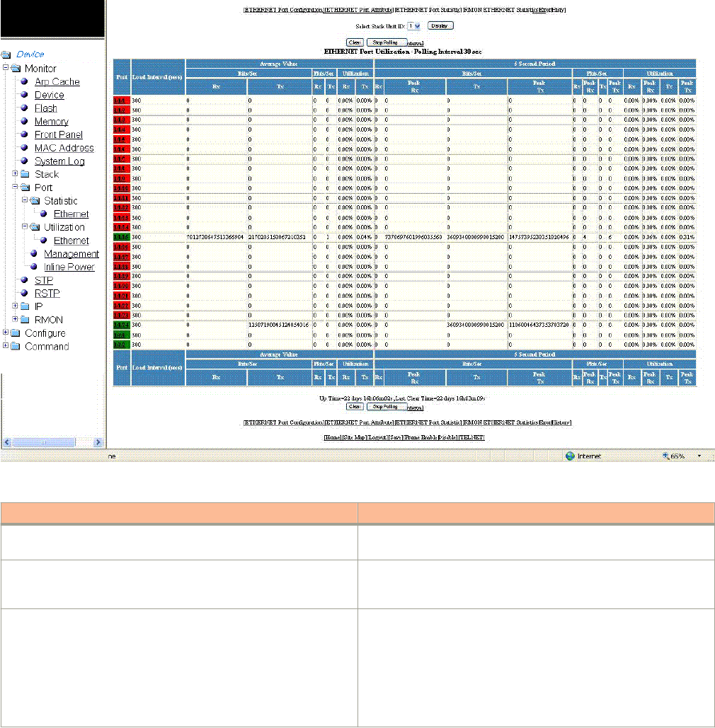Click the Command folder icon
Screen dimensions: 715x728
(16, 347)
